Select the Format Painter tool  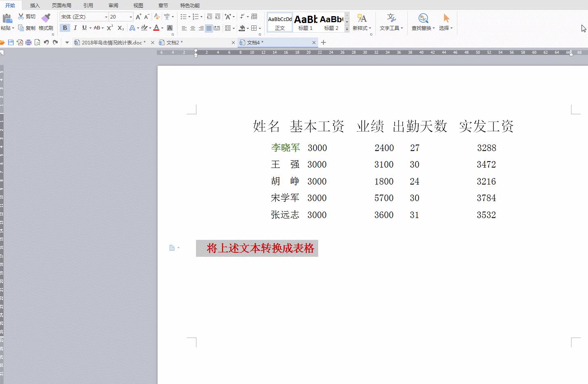46,22
